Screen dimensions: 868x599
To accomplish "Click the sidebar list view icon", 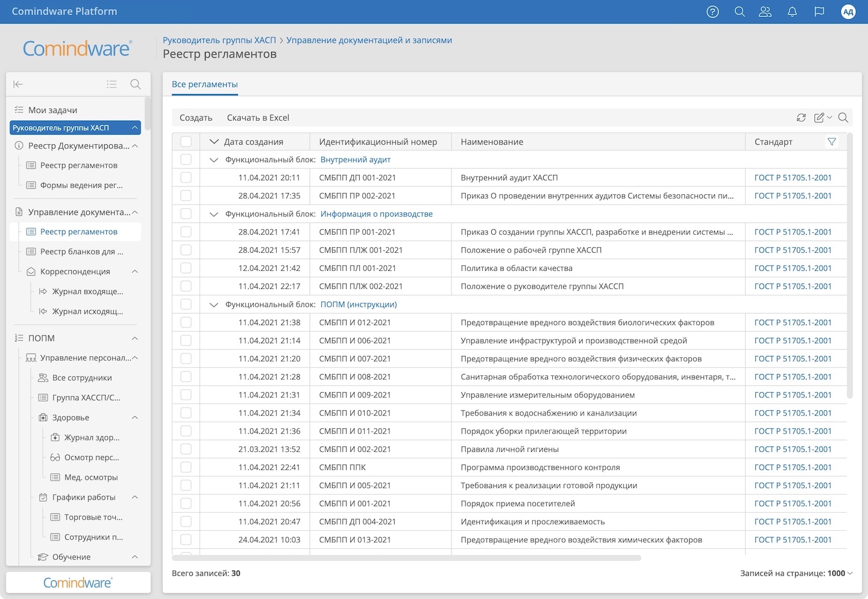I will click(112, 84).
